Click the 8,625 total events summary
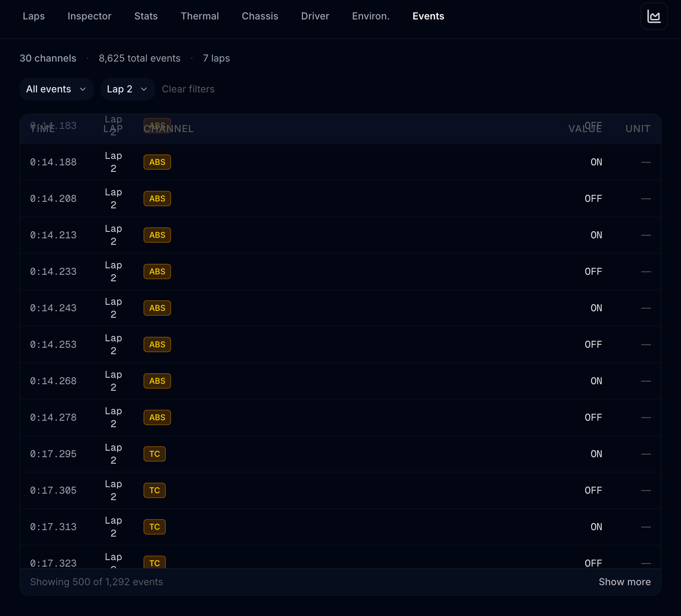681x616 pixels. (140, 58)
